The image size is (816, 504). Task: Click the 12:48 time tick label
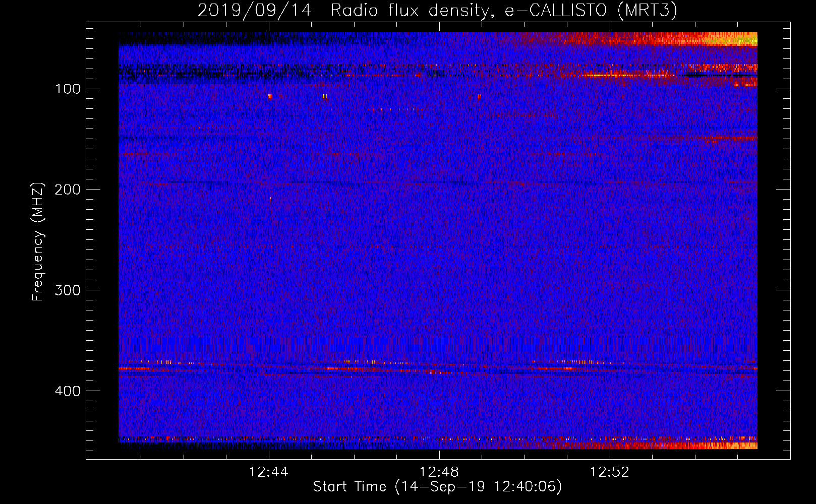[x=439, y=472]
